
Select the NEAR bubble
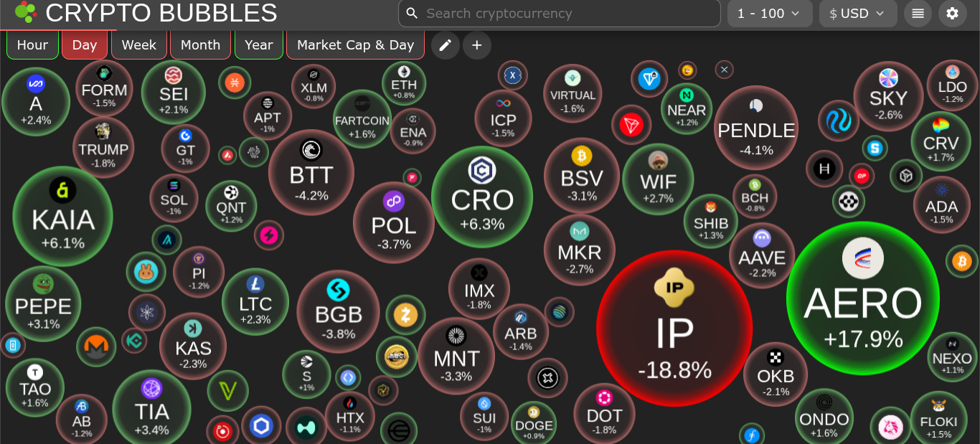coord(687,108)
